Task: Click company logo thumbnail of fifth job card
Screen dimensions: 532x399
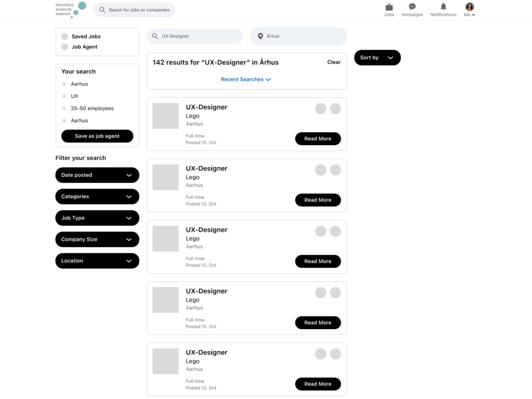Action: coord(165,362)
